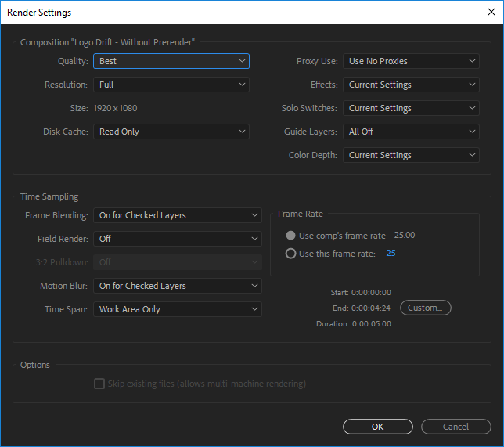
Task: Open the Solo Switches dropdown
Action: click(x=411, y=108)
